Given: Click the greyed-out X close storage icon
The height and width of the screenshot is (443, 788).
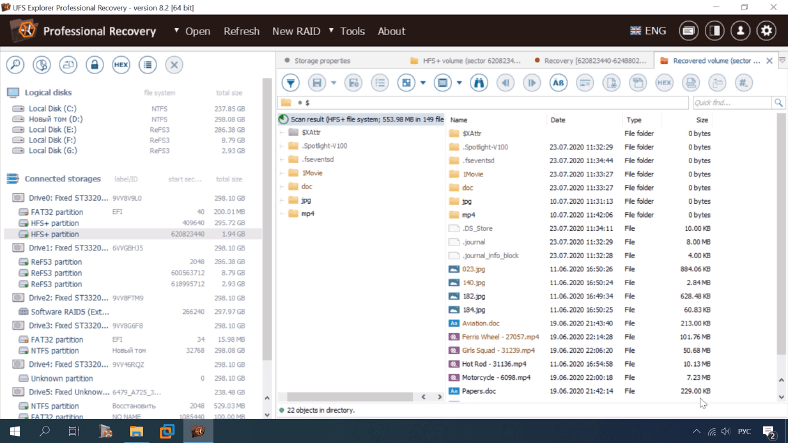Looking at the screenshot, I should tap(174, 65).
